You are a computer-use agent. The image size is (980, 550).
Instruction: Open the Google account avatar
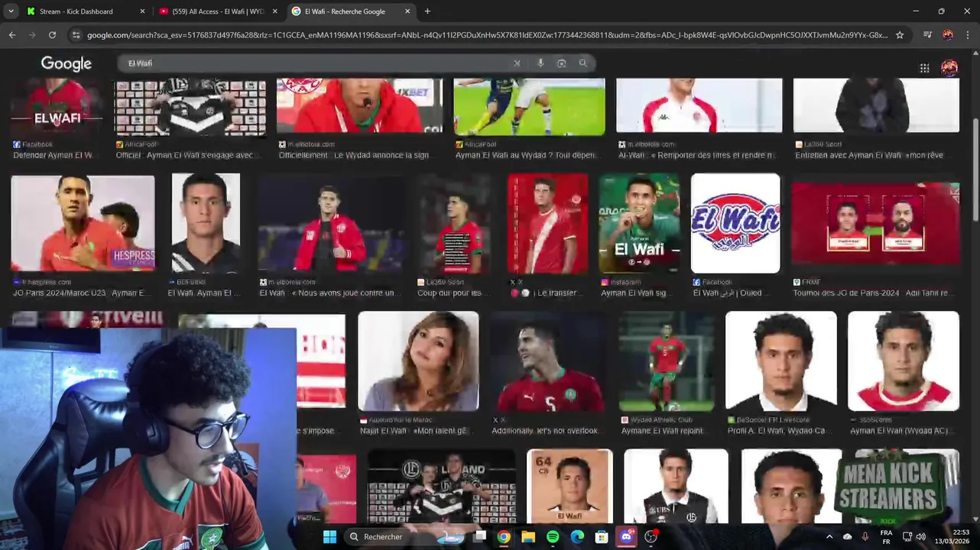click(949, 68)
